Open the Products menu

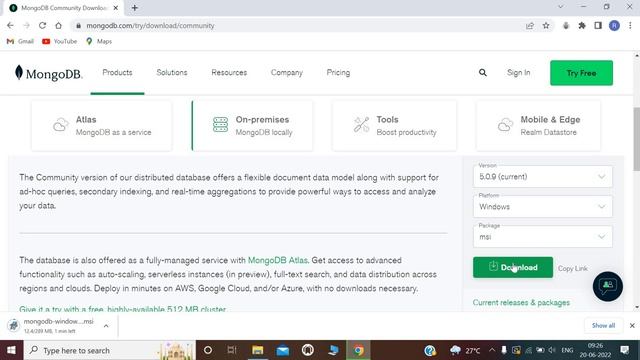pos(117,73)
